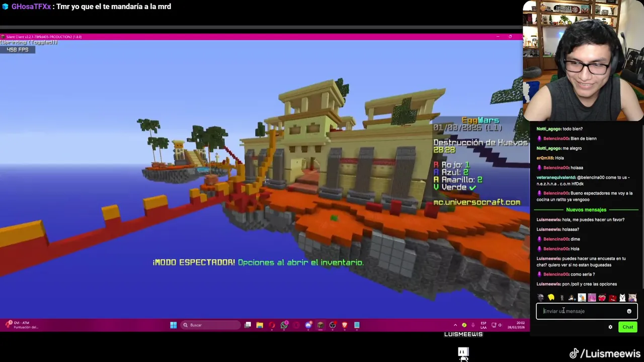Click the 'Azul: 2' scoreboard entry

tap(451, 172)
